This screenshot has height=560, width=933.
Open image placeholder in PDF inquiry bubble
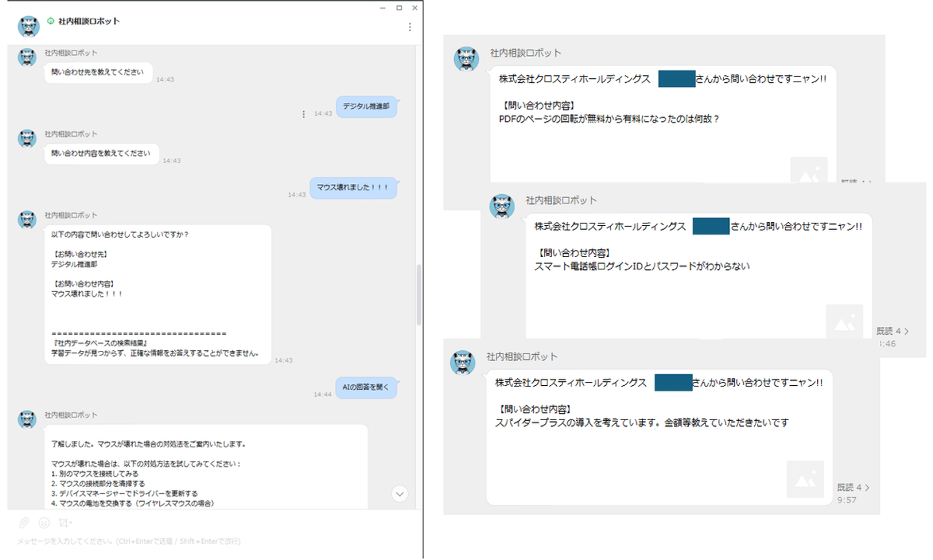pyautogui.click(x=809, y=170)
